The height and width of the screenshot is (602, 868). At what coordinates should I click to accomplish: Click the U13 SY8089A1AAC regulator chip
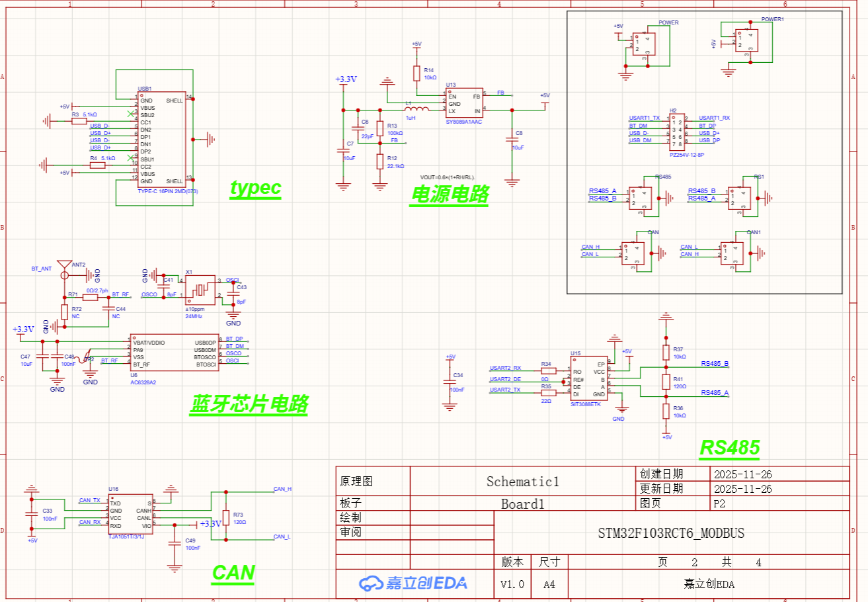pos(465,103)
